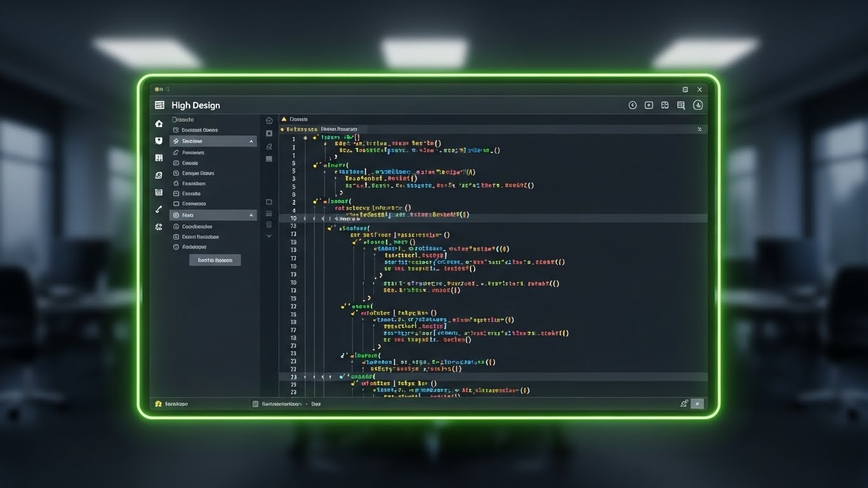This screenshot has width=868, height=488.
Task: Close the open editor tab with the X
Action: pyautogui.click(x=699, y=128)
